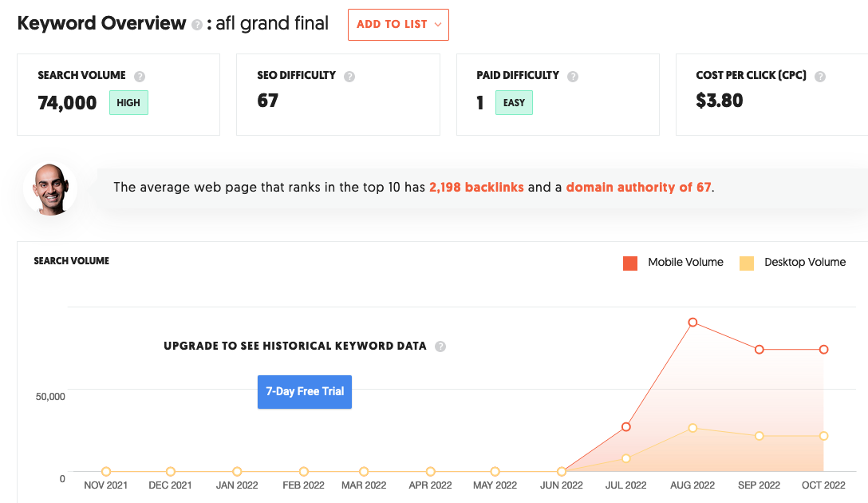Click Paid Difficulty help question icon
Image resolution: width=868 pixels, height=503 pixels.
pos(573,77)
